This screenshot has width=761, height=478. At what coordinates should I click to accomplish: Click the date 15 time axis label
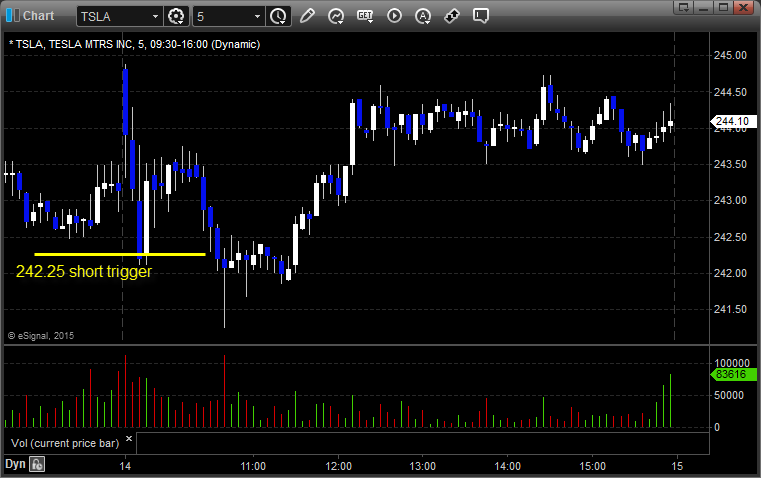[x=677, y=466]
